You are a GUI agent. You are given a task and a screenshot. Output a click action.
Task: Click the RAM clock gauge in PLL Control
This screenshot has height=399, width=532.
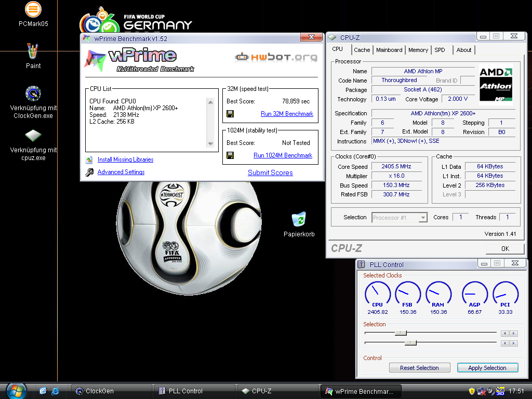438,294
